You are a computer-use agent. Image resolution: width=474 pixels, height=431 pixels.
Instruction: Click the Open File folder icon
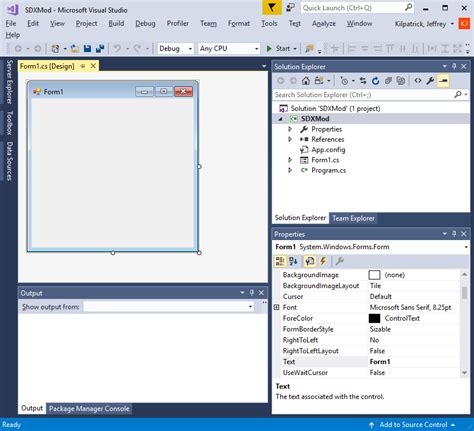point(75,49)
